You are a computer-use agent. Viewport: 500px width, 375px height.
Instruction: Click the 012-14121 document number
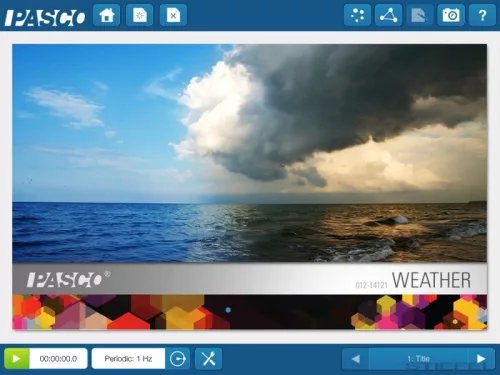pos(371,285)
